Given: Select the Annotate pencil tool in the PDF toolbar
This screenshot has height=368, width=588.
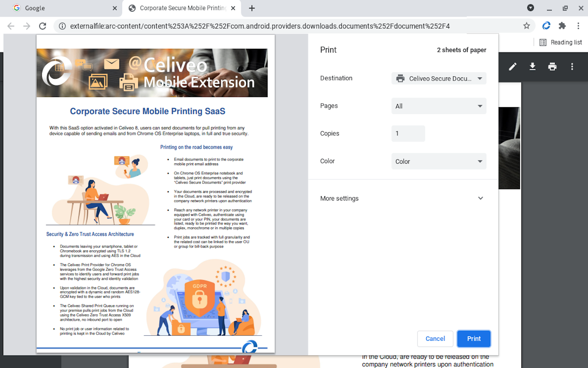Looking at the screenshot, I should click(x=512, y=66).
